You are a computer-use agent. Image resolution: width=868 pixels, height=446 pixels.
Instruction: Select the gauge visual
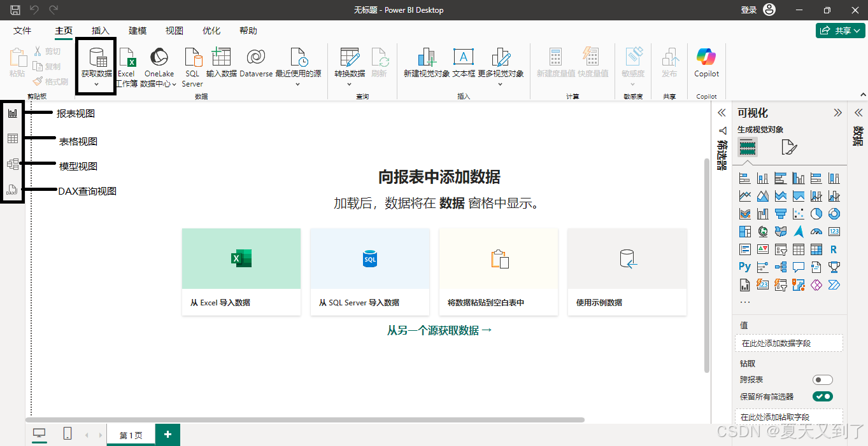tap(816, 231)
